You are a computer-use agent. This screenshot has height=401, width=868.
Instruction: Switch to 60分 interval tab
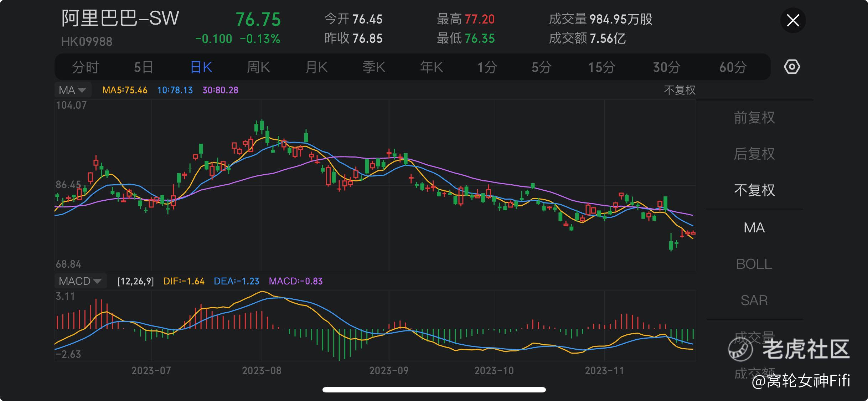pyautogui.click(x=733, y=67)
